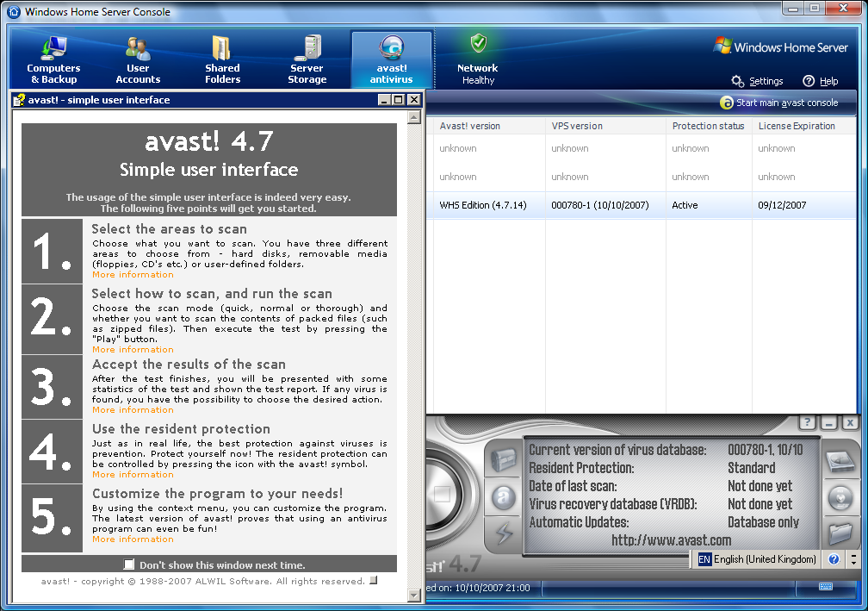This screenshot has height=611, width=868.
Task: Click 'Current version of virus database:' label
Action: pyautogui.click(x=617, y=450)
